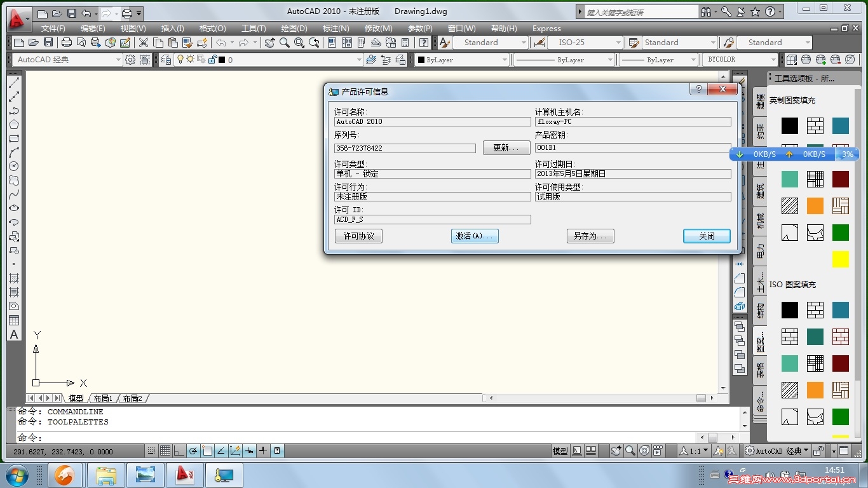Select the Spline drawing tool
The image size is (868, 488).
14,194
